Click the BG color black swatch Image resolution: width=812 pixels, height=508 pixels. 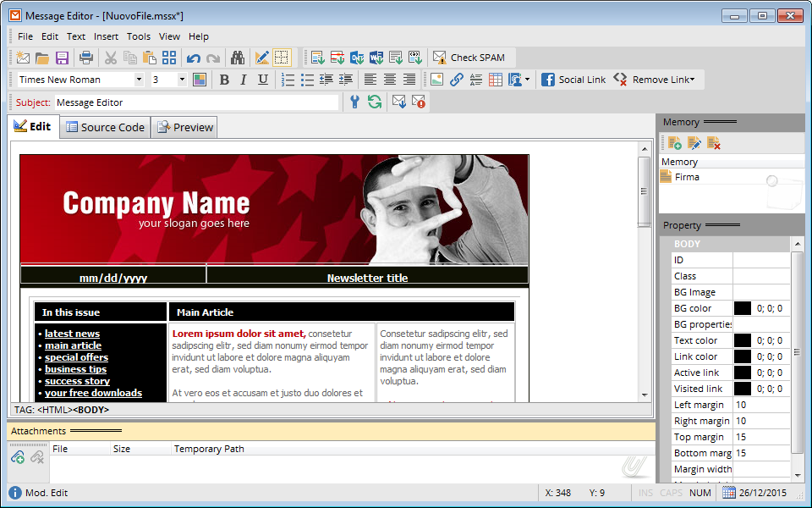(x=742, y=308)
